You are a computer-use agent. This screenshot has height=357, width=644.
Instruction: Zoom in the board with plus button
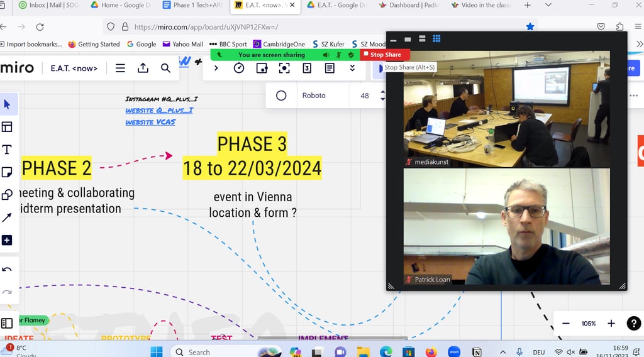point(611,323)
